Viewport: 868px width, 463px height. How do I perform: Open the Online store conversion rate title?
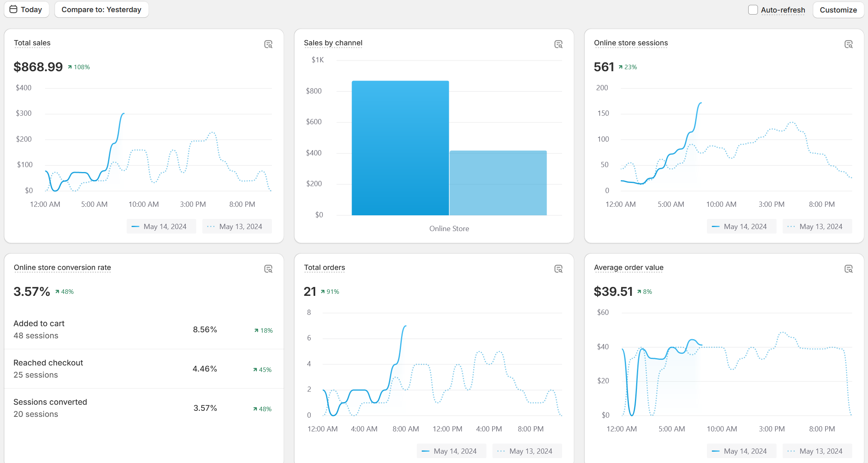[x=62, y=268]
